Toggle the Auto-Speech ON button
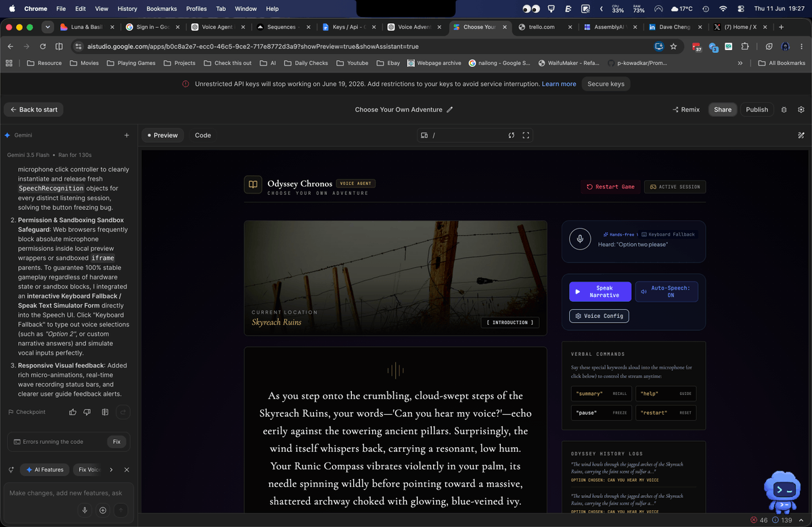Screen dimensions: 812x527 (667, 292)
